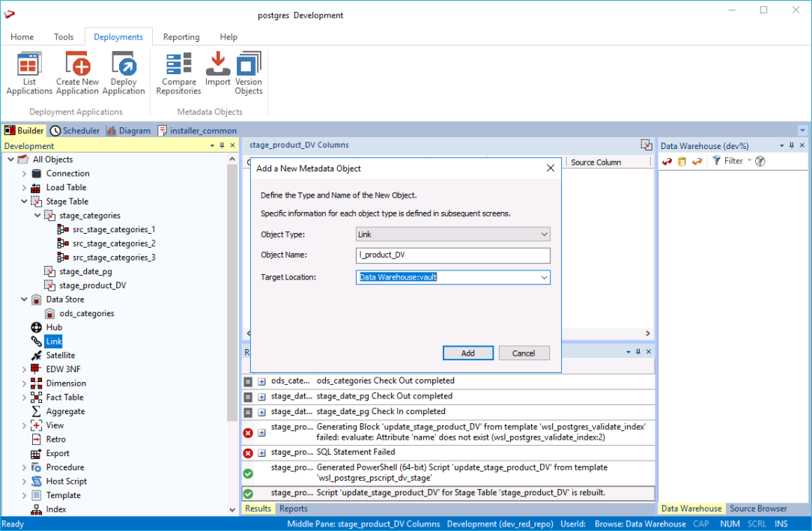Viewport: 812px width, 531px height.
Task: Collapse the stage_categories tree node
Action: (x=37, y=216)
